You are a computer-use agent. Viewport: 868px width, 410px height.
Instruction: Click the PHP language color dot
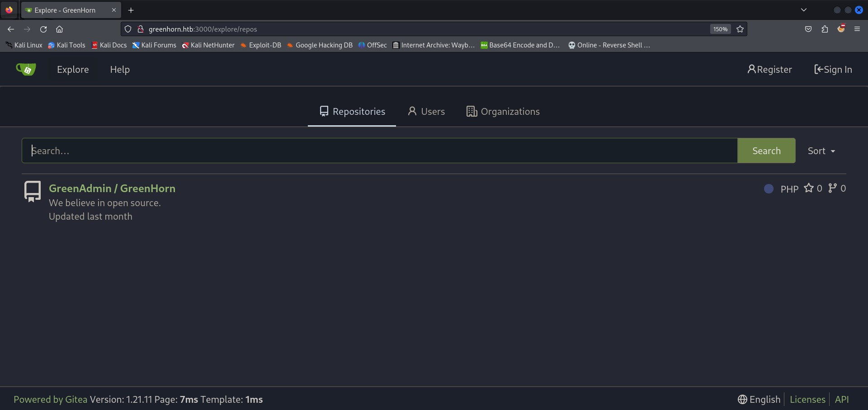click(769, 189)
